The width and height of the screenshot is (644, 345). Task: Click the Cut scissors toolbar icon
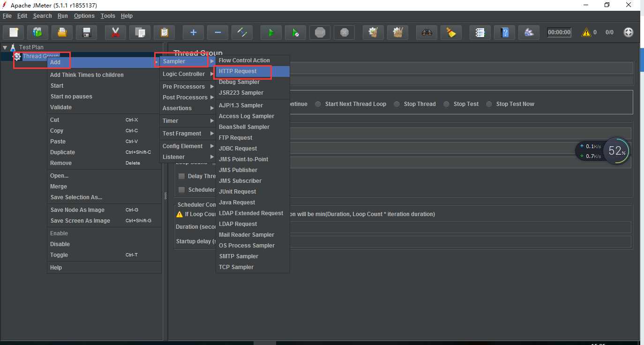pos(115,32)
